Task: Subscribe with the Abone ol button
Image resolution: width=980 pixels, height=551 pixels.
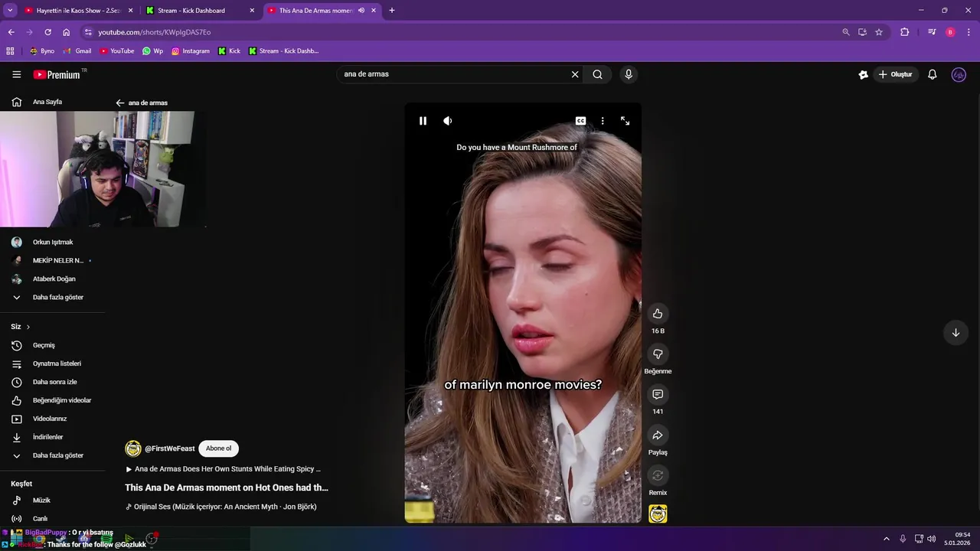Action: tap(218, 448)
